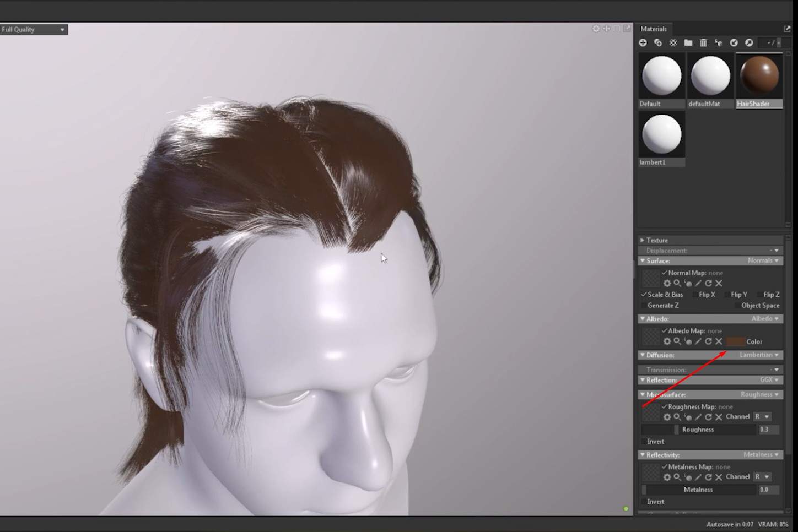
Task: Open viewport settings gear icon
Action: tap(596, 29)
